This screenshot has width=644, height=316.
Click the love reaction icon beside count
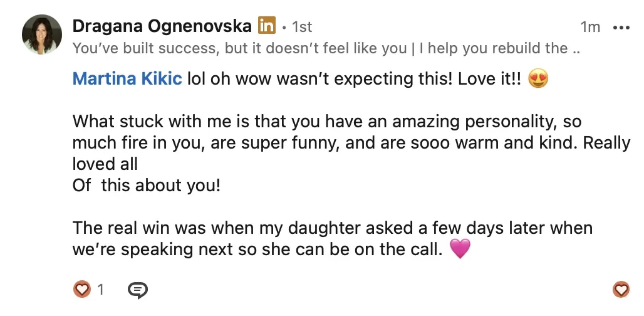pyautogui.click(x=81, y=290)
